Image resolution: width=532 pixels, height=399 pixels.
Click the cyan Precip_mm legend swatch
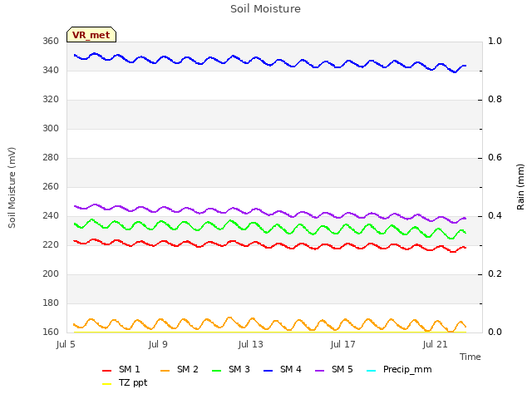372,371
